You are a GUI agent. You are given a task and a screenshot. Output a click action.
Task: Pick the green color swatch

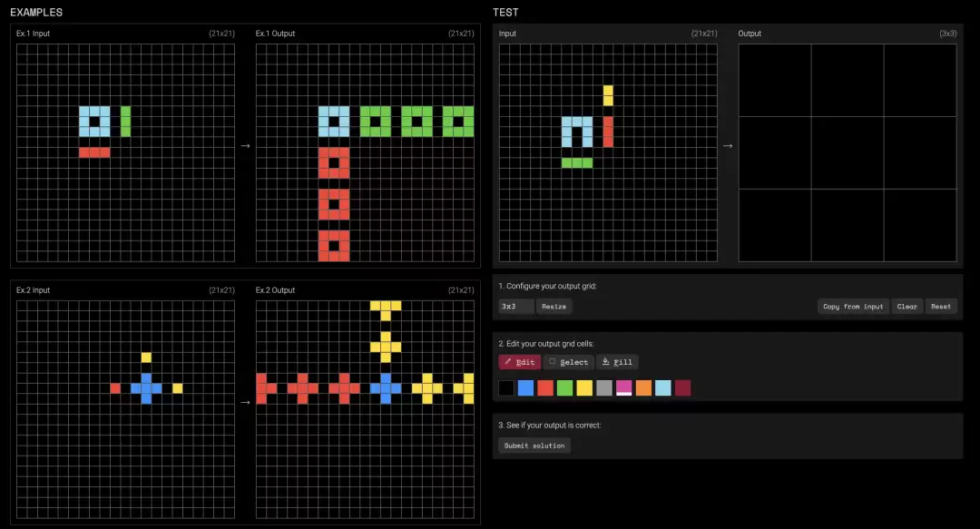point(564,388)
